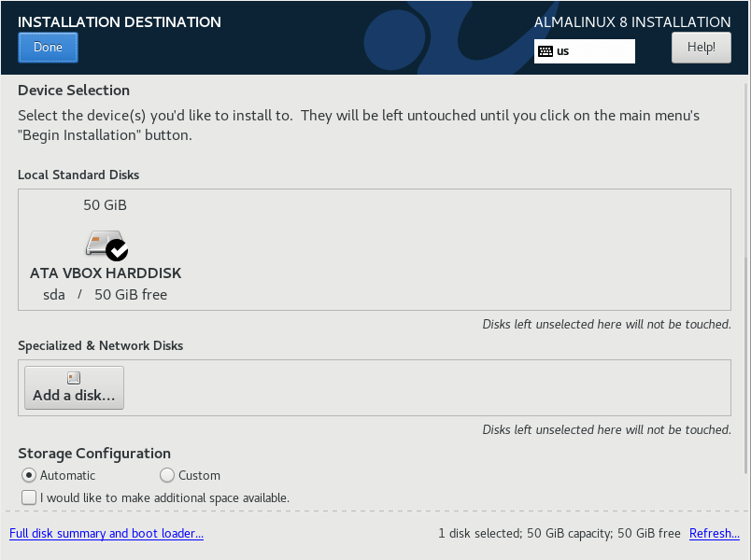Viewport: 751px width, 560px height.
Task: Click 'ALMALINUX 8 INSTALLATION' title text
Action: 632,22
